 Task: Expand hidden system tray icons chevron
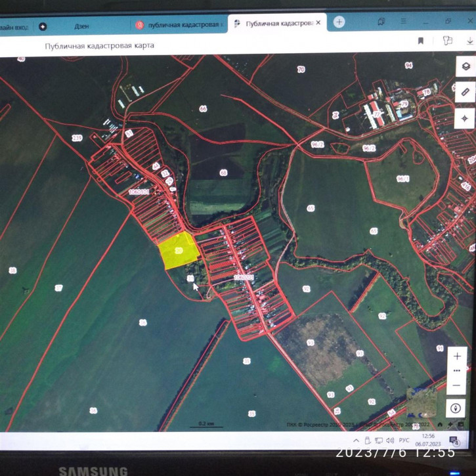[x=357, y=441]
